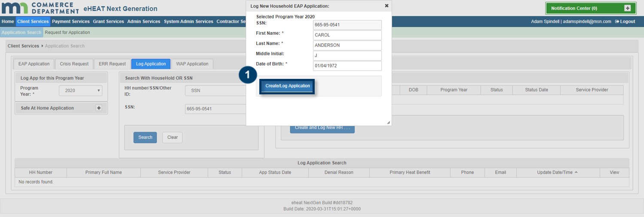This screenshot has width=644, height=217.
Task: Click user name Adam Spindell
Action: coord(545,21)
